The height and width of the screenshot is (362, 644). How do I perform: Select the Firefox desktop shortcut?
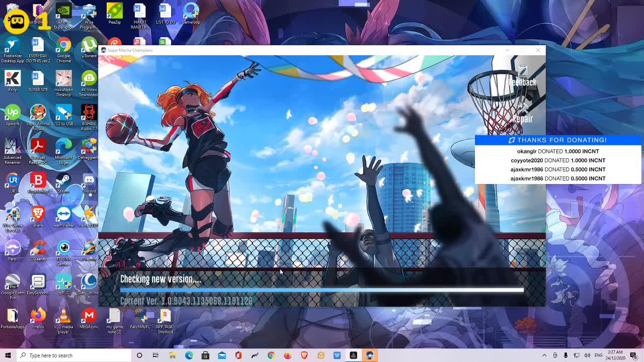click(x=38, y=318)
